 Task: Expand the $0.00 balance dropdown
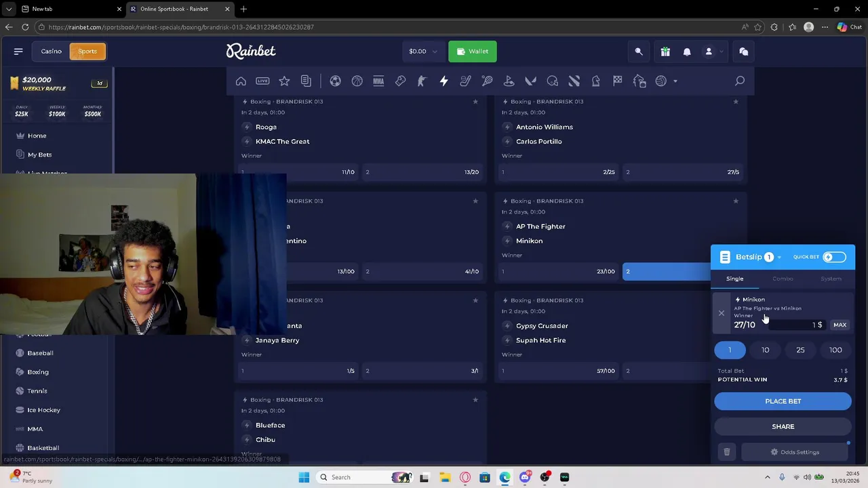(423, 52)
